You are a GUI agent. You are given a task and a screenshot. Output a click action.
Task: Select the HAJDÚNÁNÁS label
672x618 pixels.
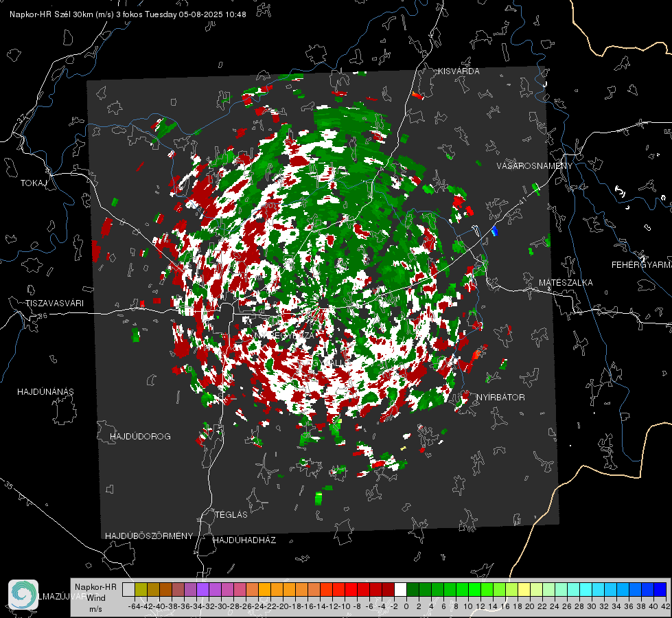45,392
